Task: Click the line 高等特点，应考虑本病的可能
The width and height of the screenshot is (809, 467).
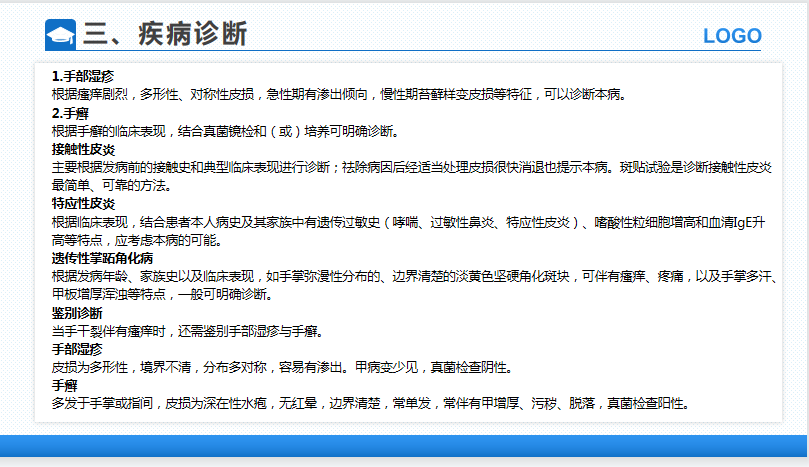Action: [137, 240]
